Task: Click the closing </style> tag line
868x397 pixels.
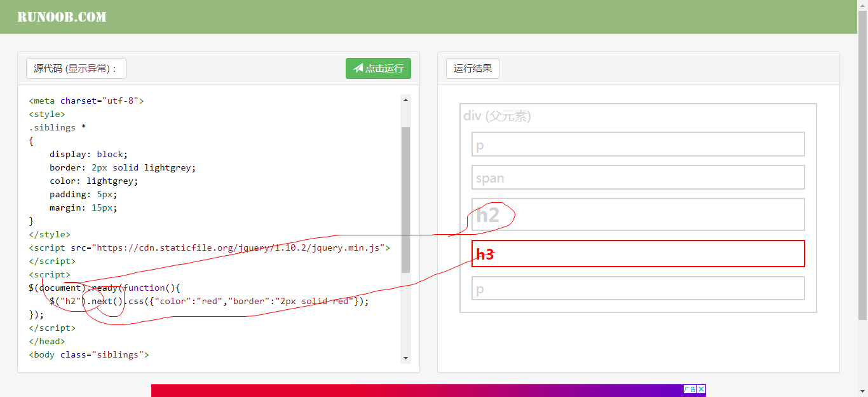Action: pyautogui.click(x=50, y=234)
